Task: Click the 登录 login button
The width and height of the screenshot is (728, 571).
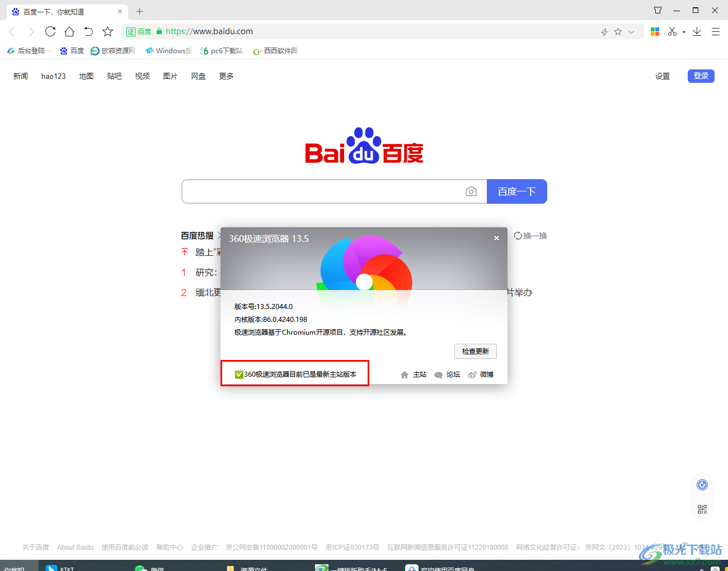Action: pyautogui.click(x=701, y=76)
